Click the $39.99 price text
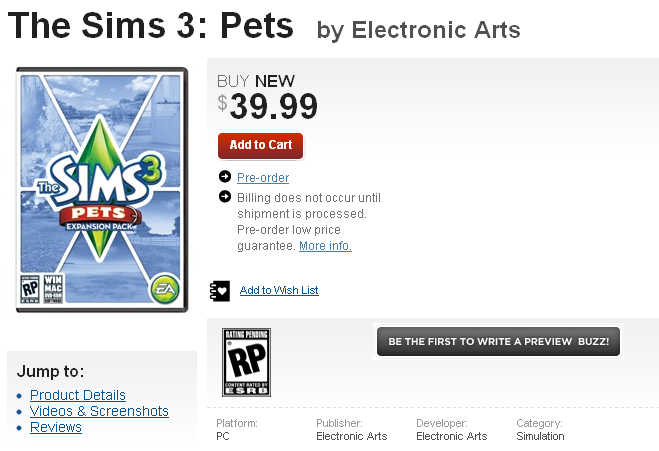This screenshot has height=451, width=659. tap(268, 105)
